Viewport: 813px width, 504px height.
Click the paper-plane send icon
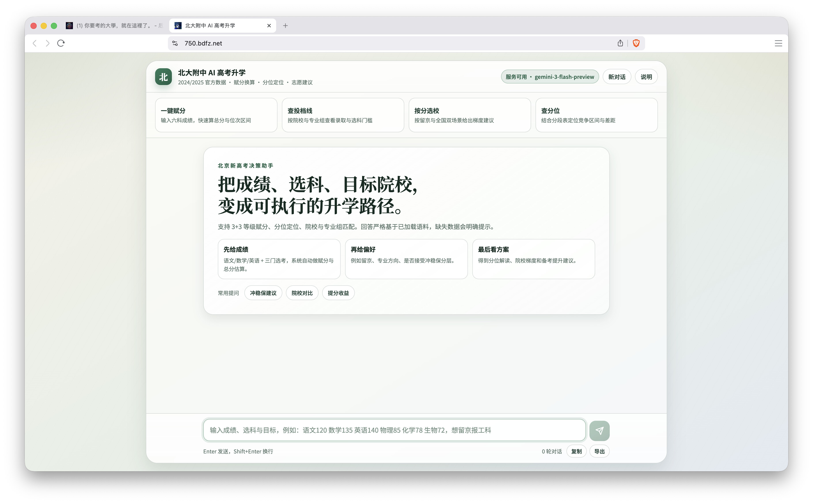click(x=599, y=430)
